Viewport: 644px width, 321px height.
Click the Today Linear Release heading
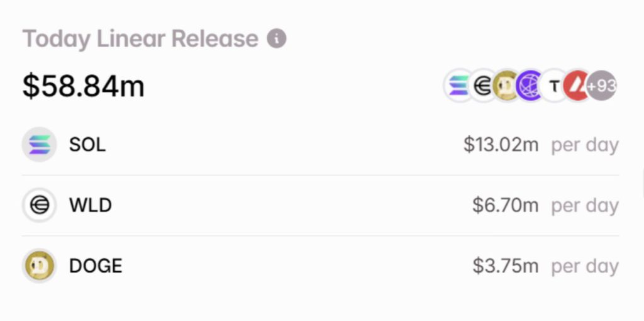click(140, 39)
